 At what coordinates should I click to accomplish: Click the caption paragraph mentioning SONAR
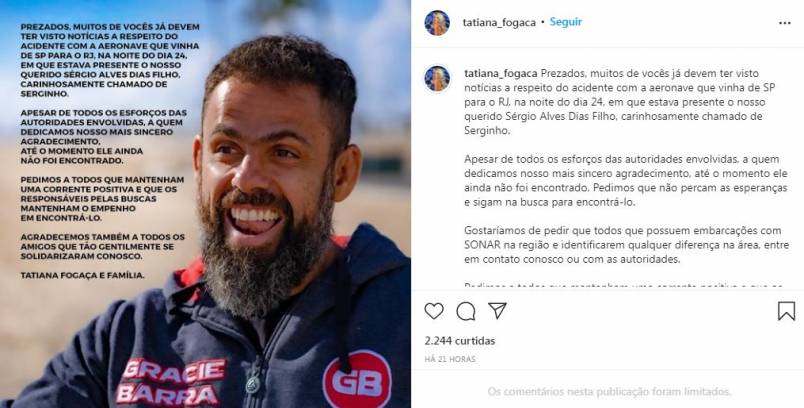(x=627, y=245)
